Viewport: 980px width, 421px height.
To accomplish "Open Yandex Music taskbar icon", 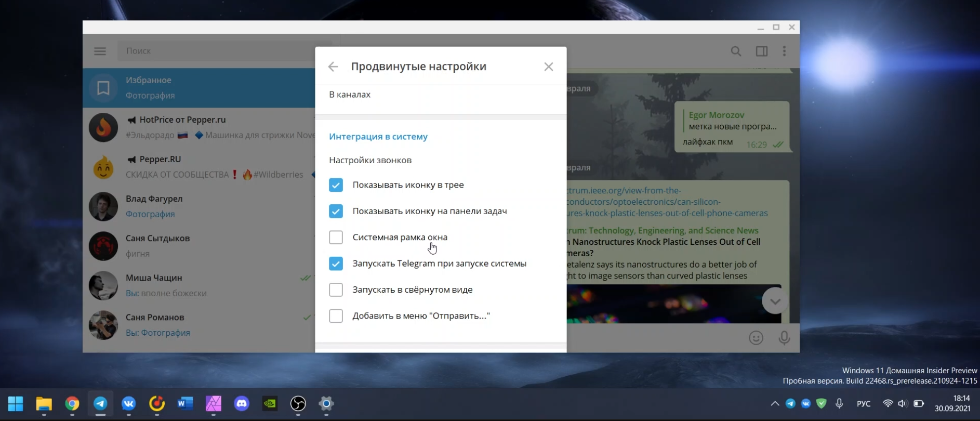I will [157, 403].
